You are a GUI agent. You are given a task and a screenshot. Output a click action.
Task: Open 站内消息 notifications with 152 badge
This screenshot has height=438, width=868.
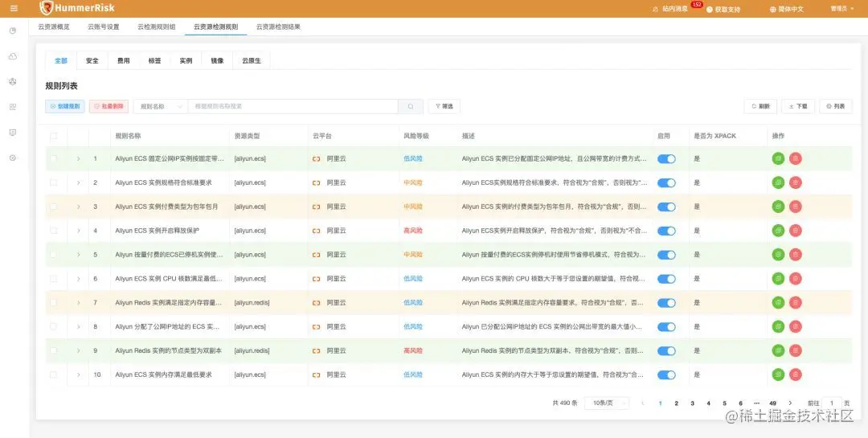coord(676,9)
